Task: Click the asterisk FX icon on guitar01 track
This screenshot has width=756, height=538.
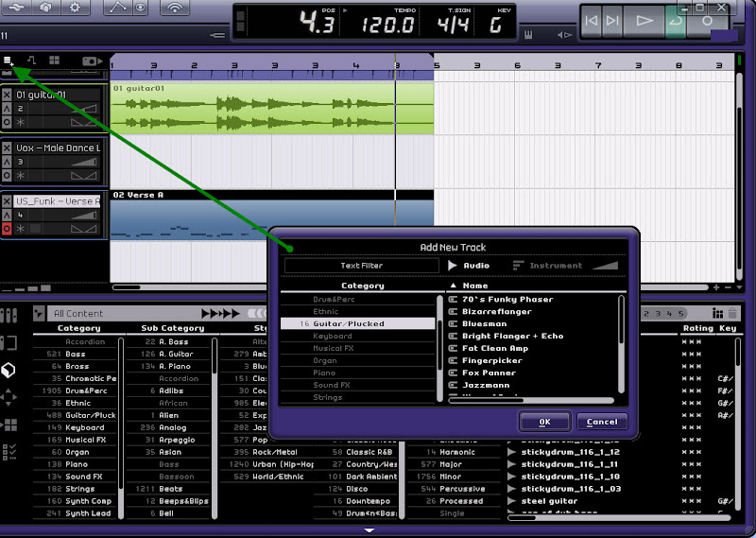Action: (20, 122)
